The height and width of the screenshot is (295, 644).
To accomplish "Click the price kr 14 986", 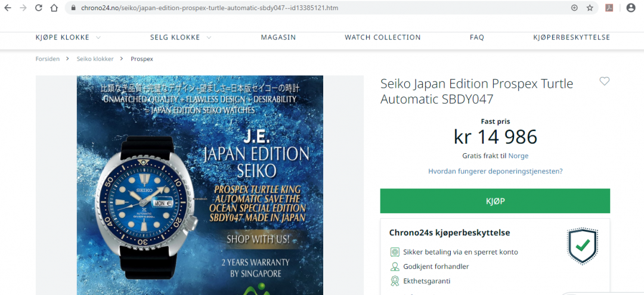I will pyautogui.click(x=496, y=136).
